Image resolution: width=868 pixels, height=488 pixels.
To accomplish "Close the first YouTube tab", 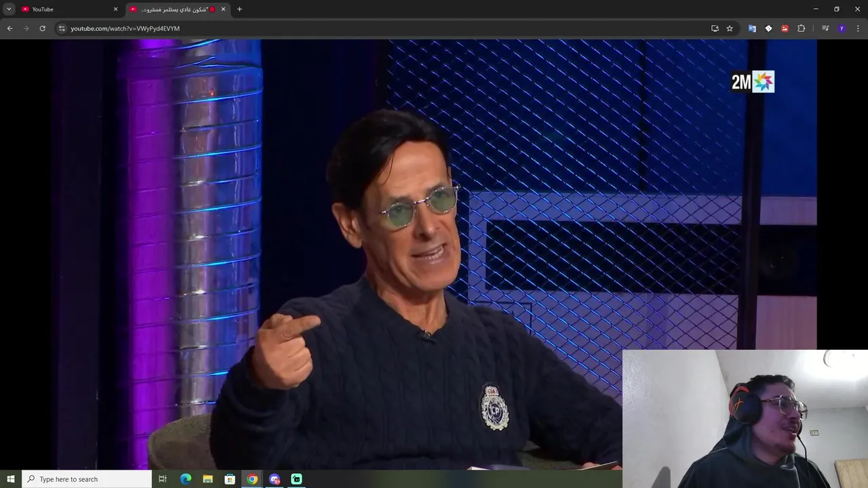I will point(115,9).
